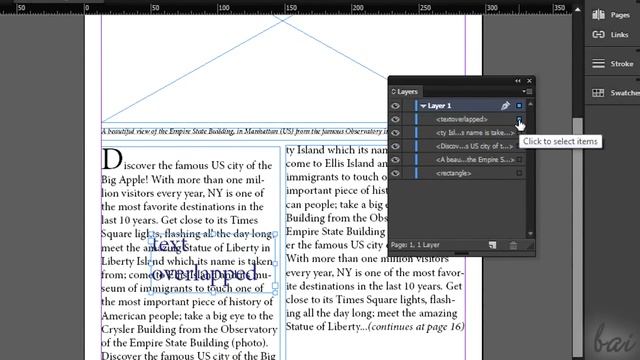Click document vertical scrollbar up arrow

tap(578, 9)
